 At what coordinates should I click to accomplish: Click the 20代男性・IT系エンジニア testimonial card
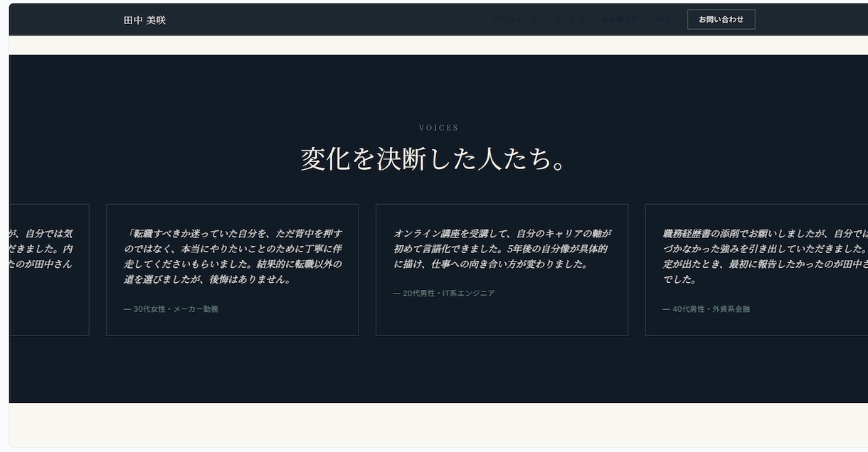(502, 269)
